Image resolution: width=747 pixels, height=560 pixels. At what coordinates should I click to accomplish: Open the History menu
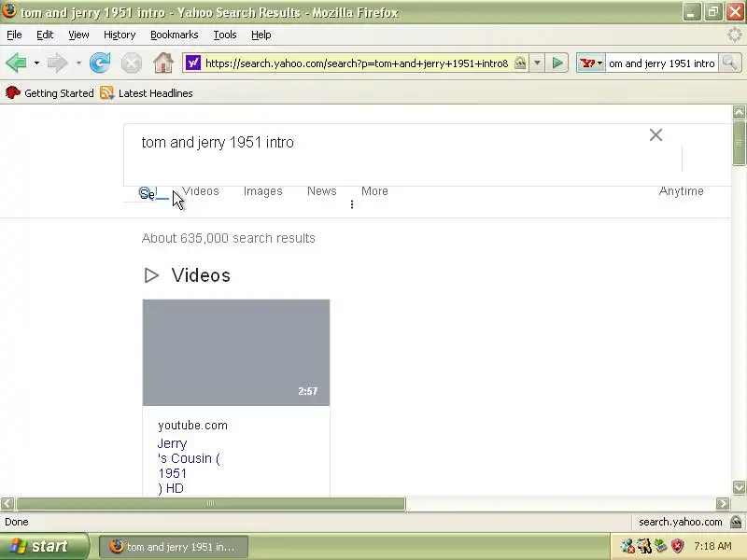point(120,35)
